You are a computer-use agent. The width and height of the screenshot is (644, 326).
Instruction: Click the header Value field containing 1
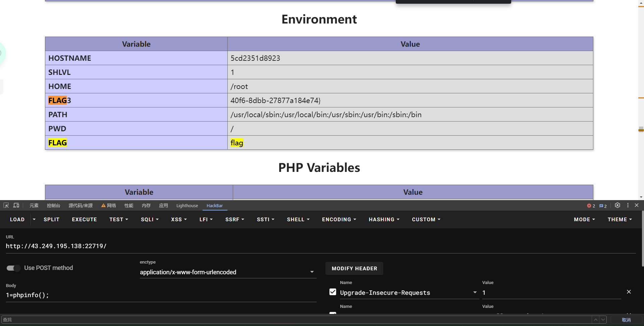point(551,293)
